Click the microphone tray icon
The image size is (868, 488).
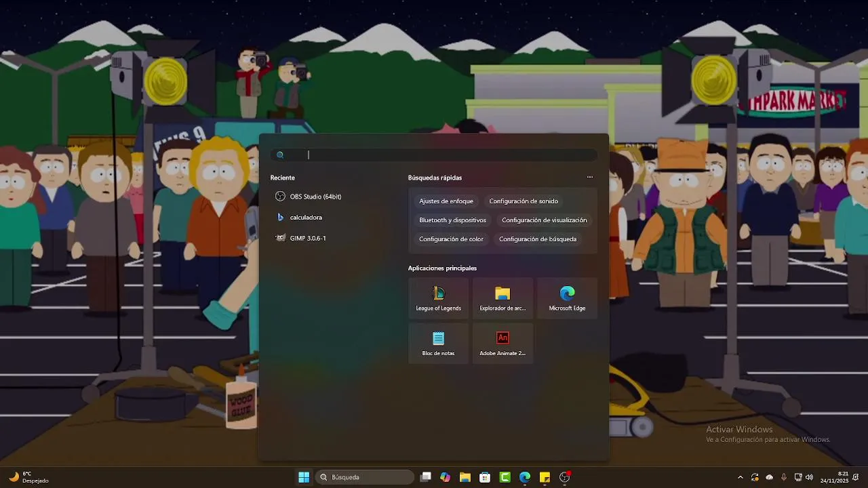pos(784,477)
